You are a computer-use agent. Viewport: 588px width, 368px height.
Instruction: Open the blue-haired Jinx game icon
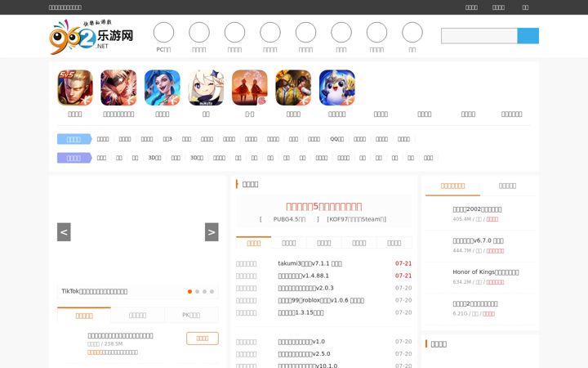[x=163, y=88]
